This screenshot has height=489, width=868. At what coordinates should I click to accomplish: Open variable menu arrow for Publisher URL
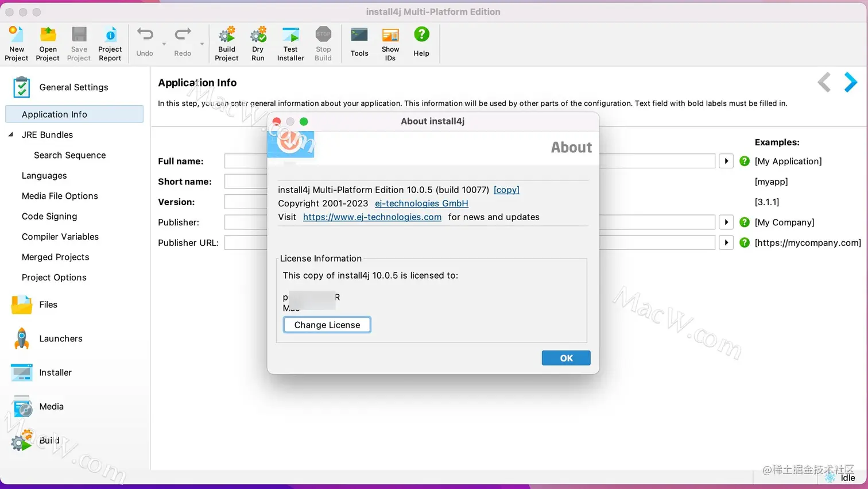tap(726, 243)
